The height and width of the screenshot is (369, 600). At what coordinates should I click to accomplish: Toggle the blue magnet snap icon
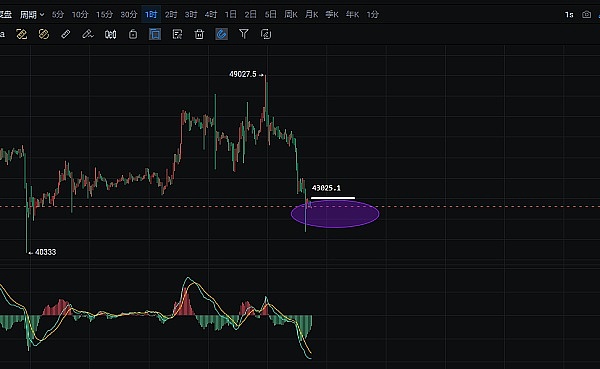coord(222,34)
